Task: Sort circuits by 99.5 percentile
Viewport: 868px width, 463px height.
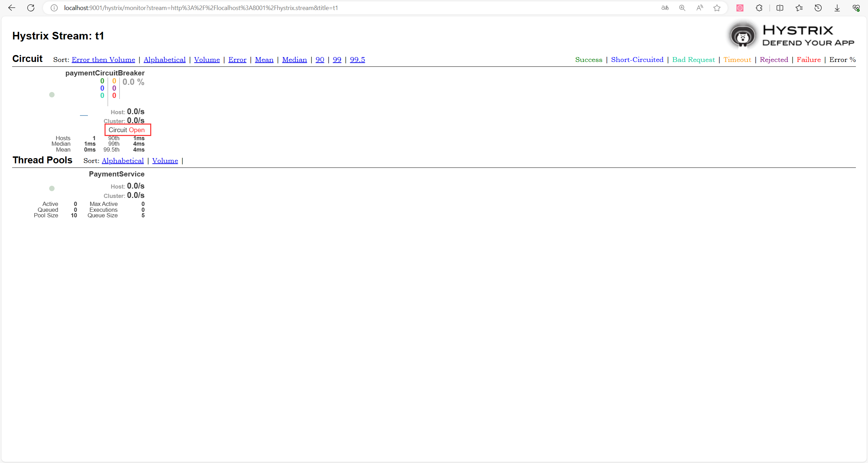Action: point(358,60)
